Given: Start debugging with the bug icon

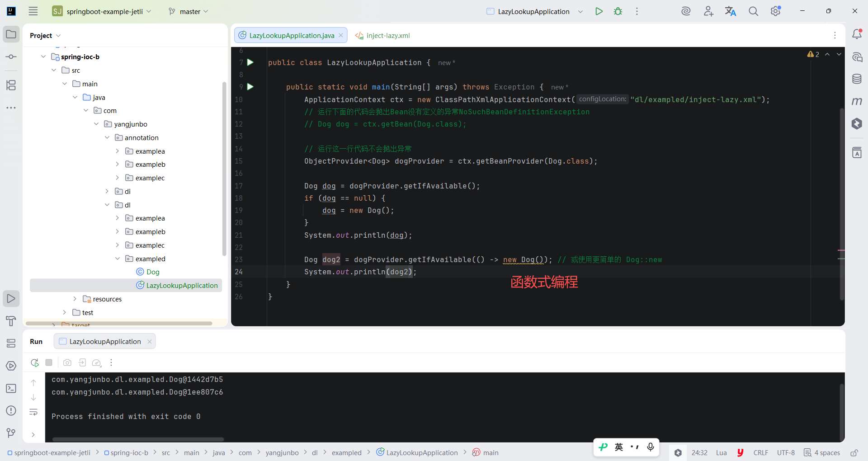Looking at the screenshot, I should point(618,11).
